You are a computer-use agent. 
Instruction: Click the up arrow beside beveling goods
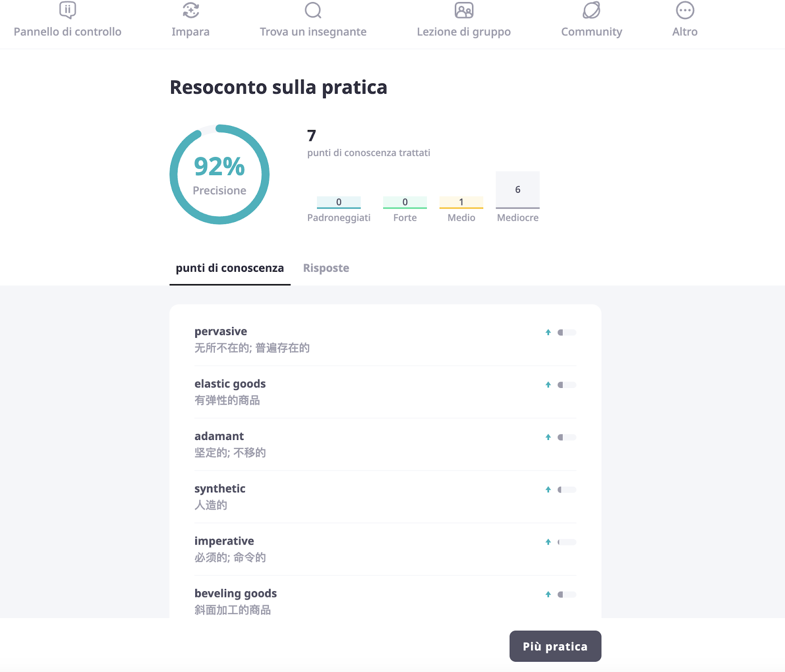tap(548, 594)
